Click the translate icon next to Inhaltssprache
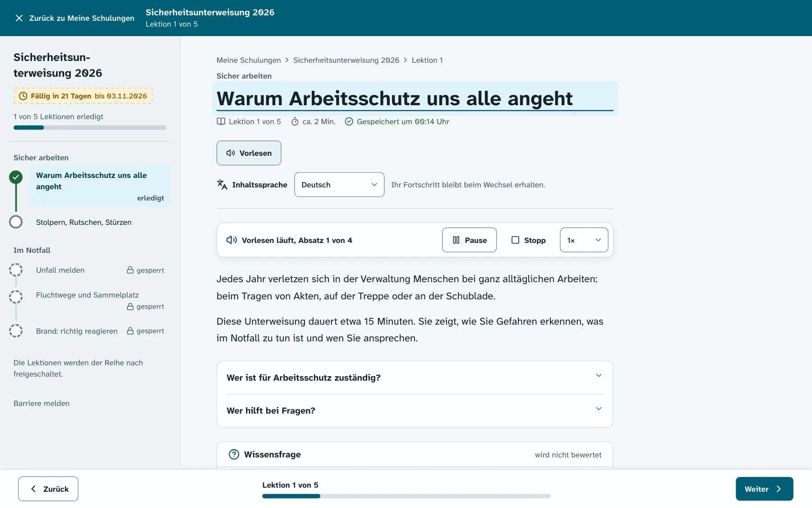 click(222, 185)
